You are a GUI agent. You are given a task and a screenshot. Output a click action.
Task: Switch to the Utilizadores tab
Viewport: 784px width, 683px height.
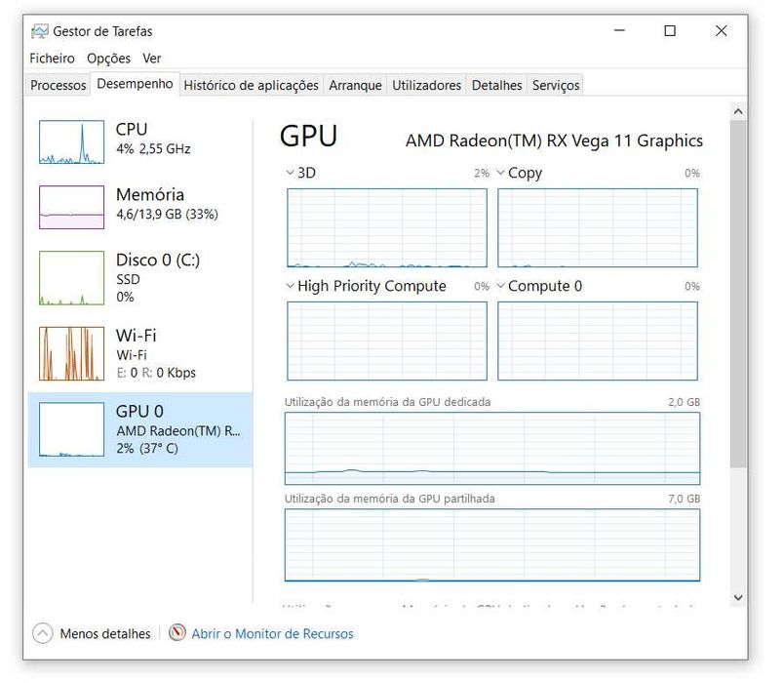coord(426,85)
